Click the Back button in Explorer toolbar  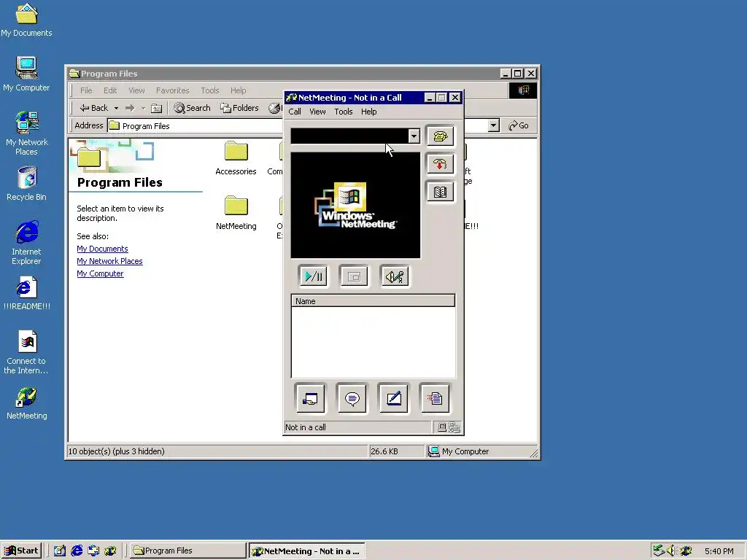tap(94, 108)
